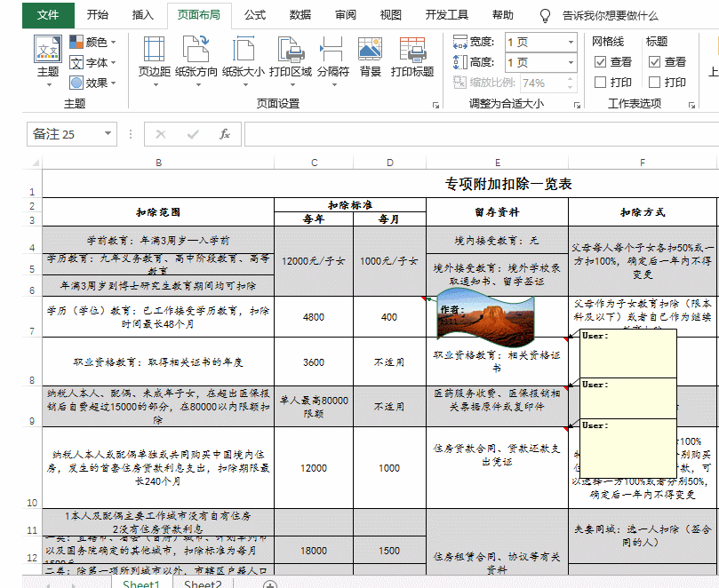Select column D header
This screenshot has width=719, height=588.
click(390, 163)
